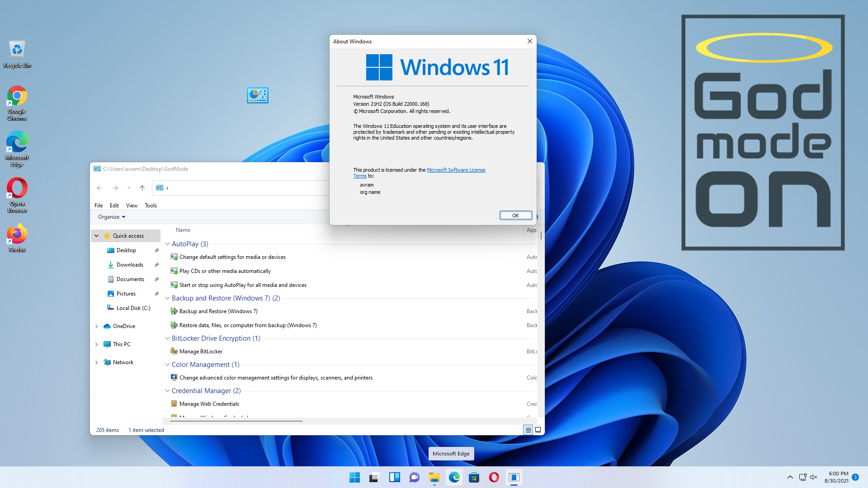Click the Tools menu in File Explorer

click(150, 206)
